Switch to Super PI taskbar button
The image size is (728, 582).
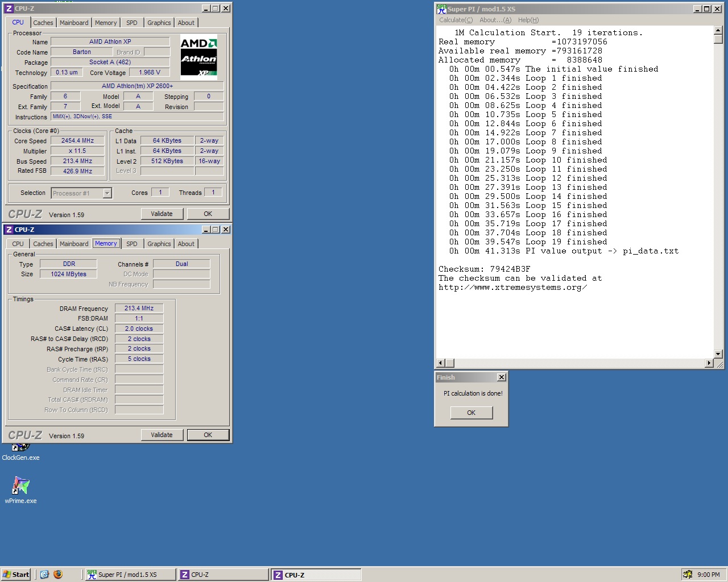pyautogui.click(x=130, y=575)
